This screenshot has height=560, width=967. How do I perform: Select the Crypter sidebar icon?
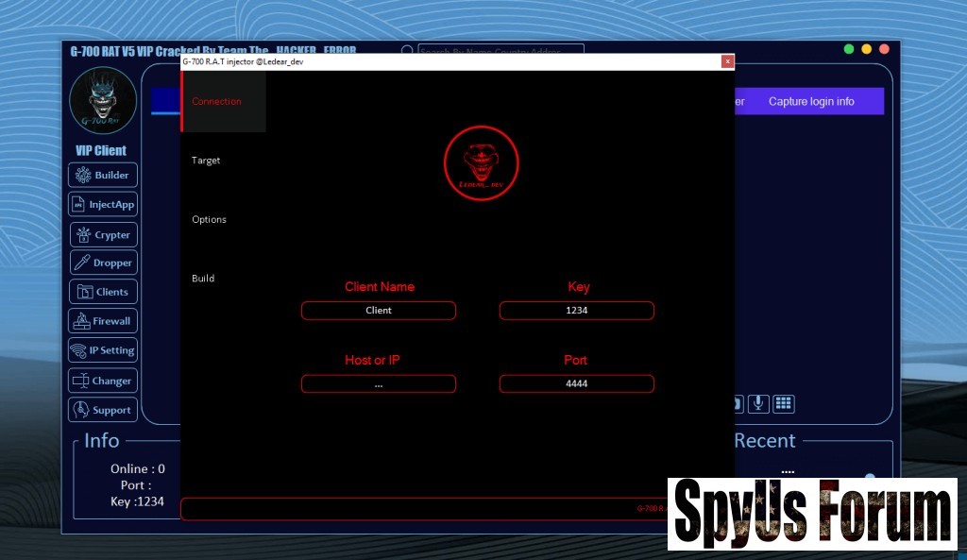tap(81, 235)
